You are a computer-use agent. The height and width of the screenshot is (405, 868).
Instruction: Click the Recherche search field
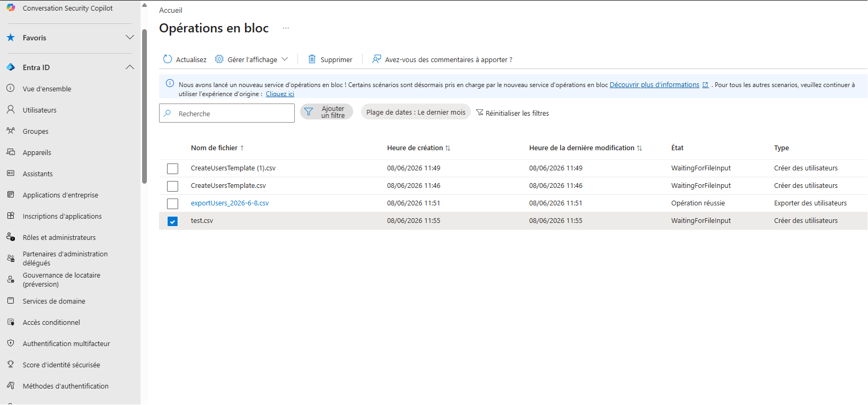(x=227, y=113)
